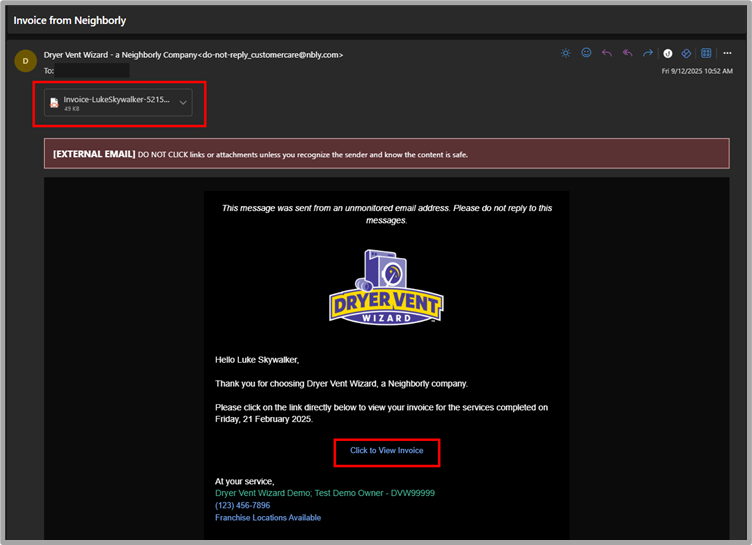Image resolution: width=752 pixels, height=545 pixels.
Task: Open the three-dot more actions menu
Action: pos(728,53)
